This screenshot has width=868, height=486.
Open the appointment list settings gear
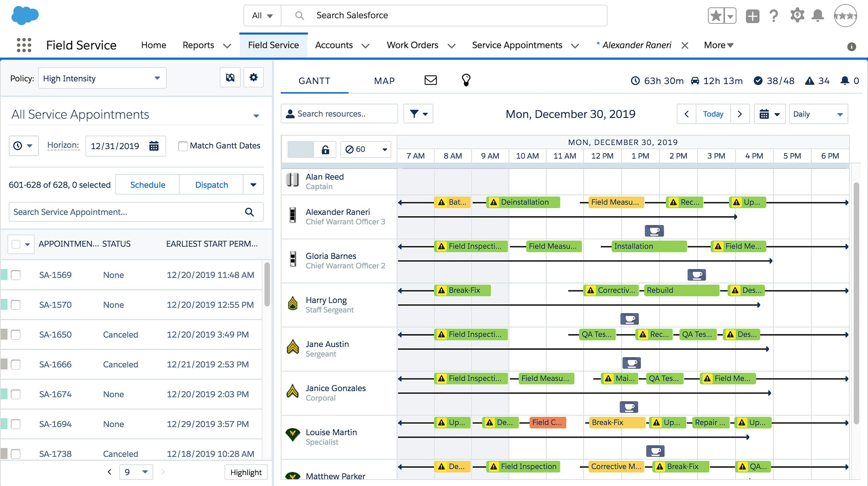pos(254,78)
